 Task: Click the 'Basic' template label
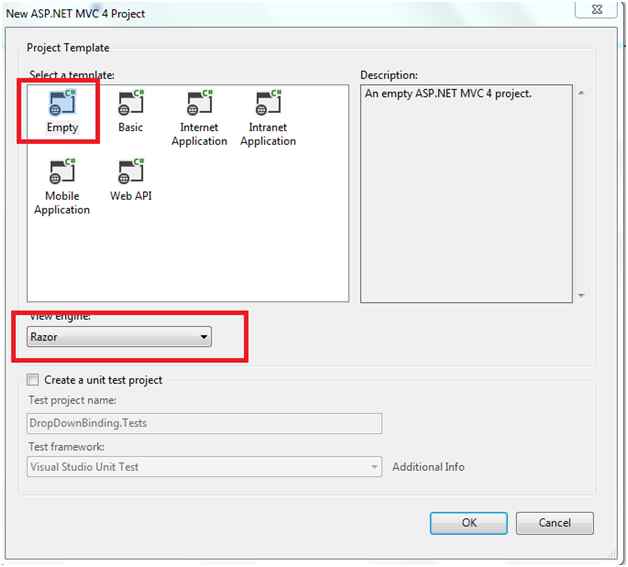pos(131,127)
